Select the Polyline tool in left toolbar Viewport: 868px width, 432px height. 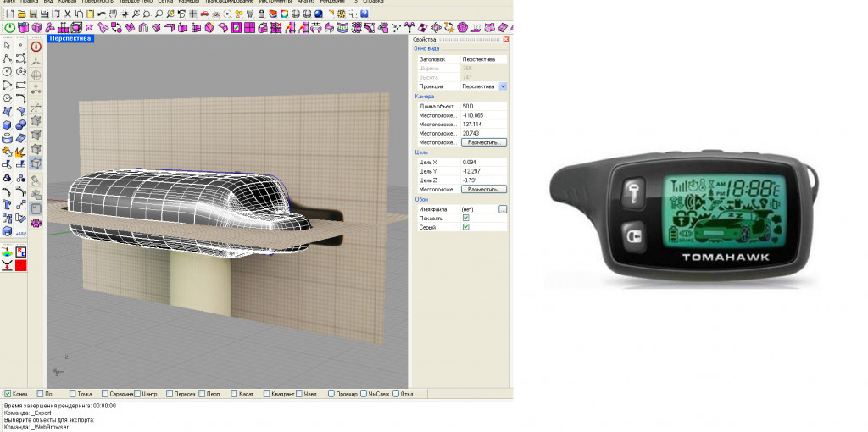pyautogui.click(x=7, y=58)
